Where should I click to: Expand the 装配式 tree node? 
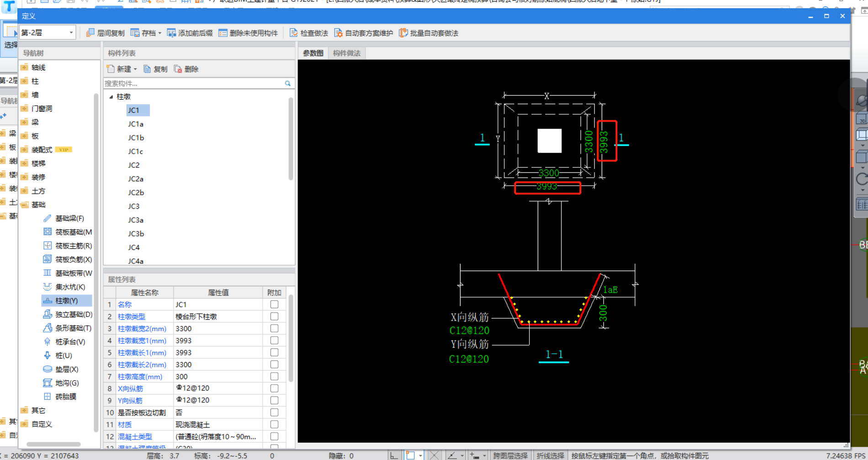click(25, 150)
